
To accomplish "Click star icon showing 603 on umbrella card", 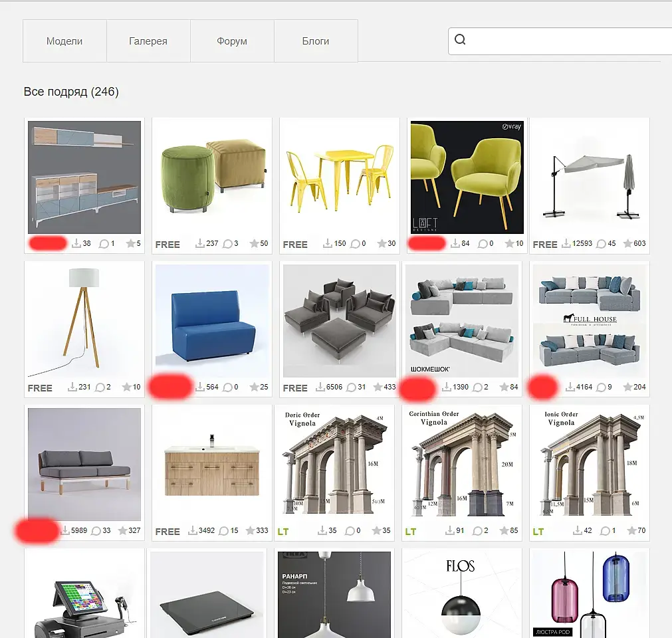I will pyautogui.click(x=628, y=243).
